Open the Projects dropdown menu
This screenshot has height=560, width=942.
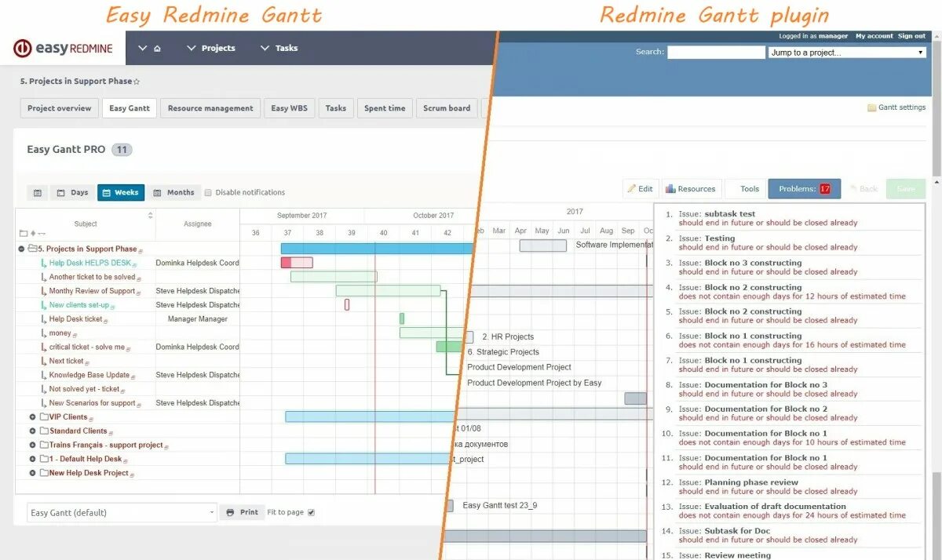pyautogui.click(x=210, y=49)
